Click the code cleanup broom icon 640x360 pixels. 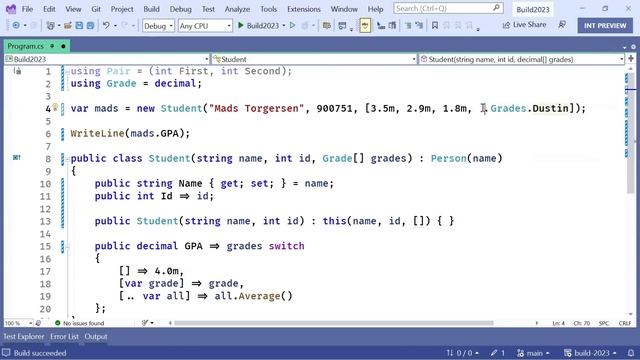[145, 323]
